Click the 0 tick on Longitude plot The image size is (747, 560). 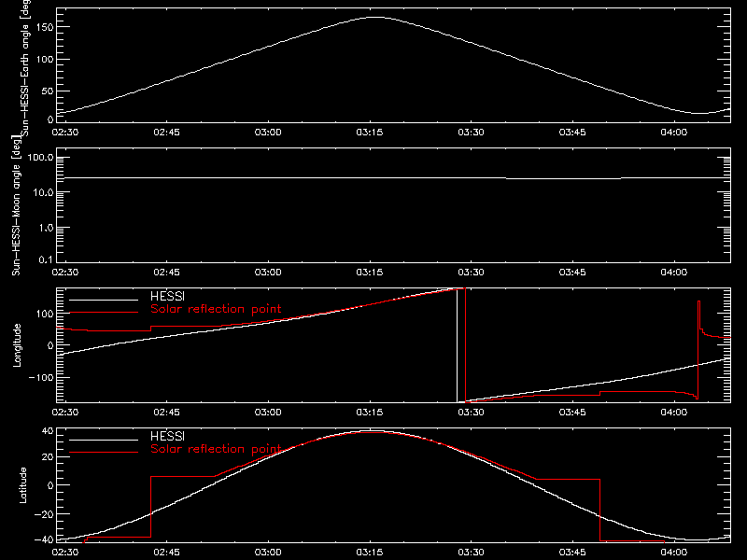coord(50,345)
